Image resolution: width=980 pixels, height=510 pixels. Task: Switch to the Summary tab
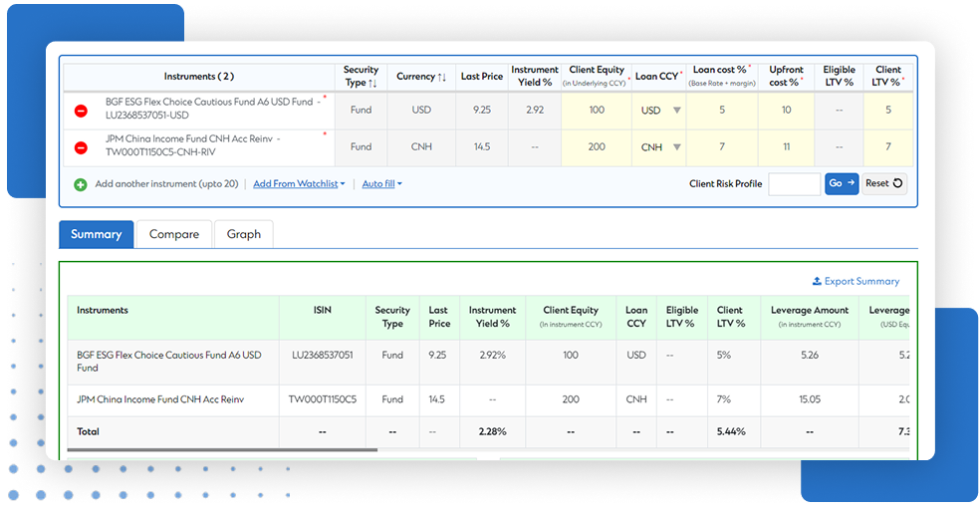[x=97, y=234]
